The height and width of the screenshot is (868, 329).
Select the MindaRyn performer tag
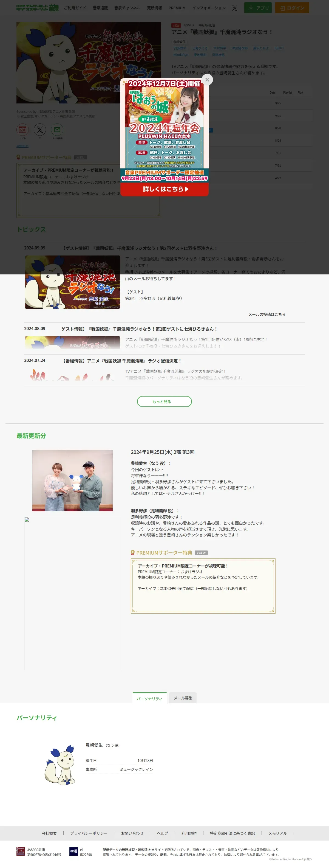pos(181,55)
